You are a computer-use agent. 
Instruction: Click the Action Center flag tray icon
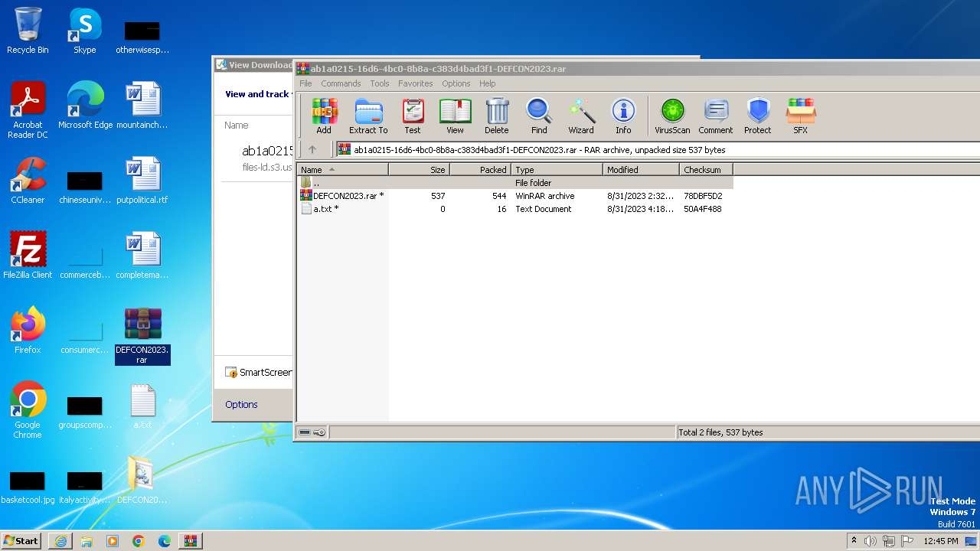pos(907,541)
